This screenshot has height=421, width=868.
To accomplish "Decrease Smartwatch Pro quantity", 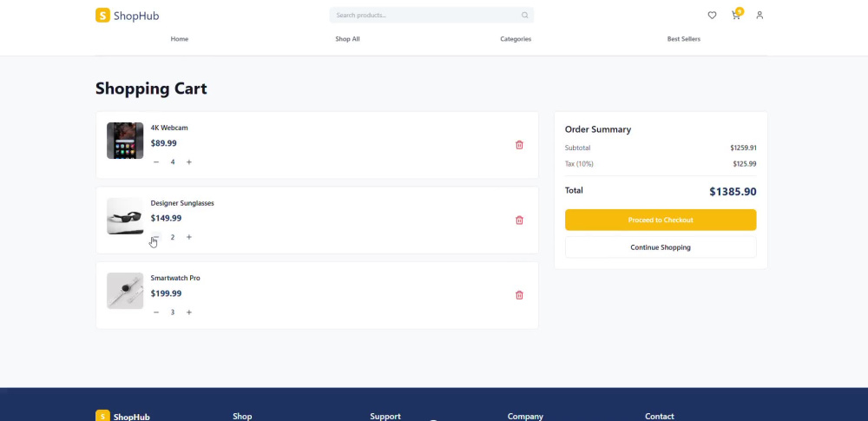I will tap(156, 312).
